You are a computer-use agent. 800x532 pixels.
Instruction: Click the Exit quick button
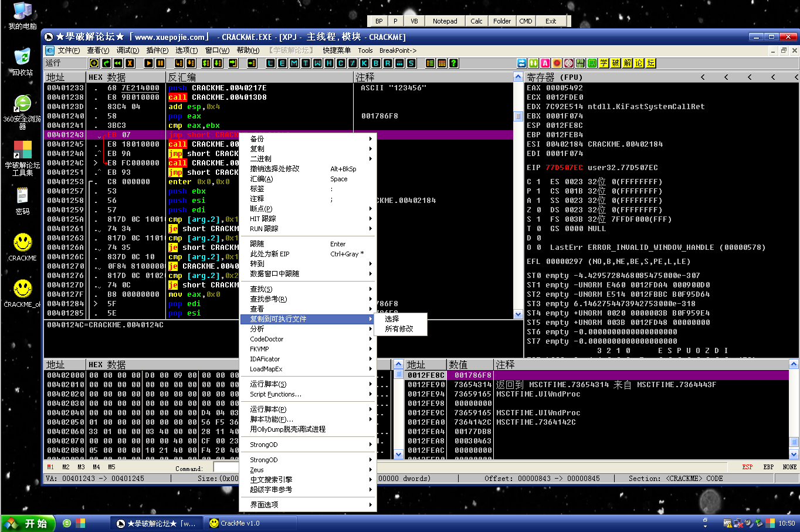pos(551,21)
